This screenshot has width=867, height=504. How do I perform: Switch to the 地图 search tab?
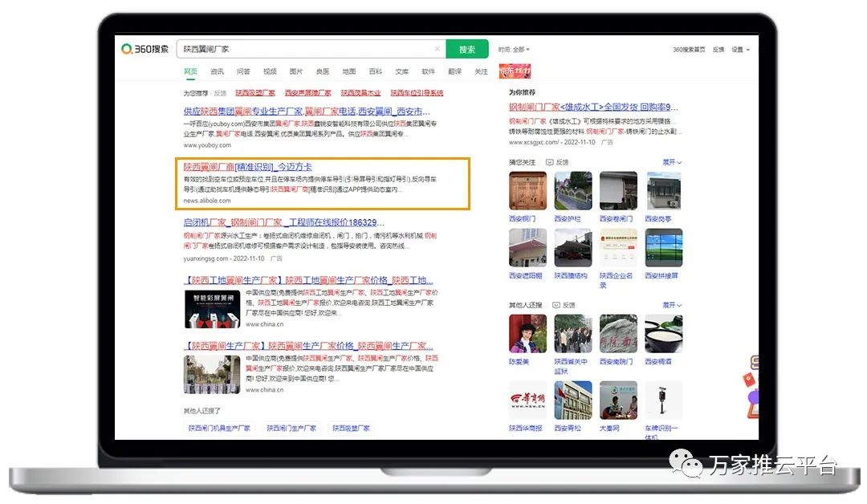tap(348, 71)
